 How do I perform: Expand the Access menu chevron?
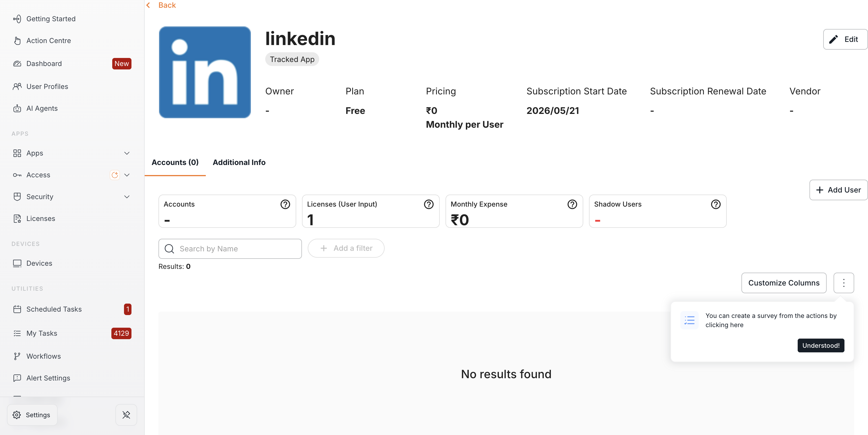[127, 175]
